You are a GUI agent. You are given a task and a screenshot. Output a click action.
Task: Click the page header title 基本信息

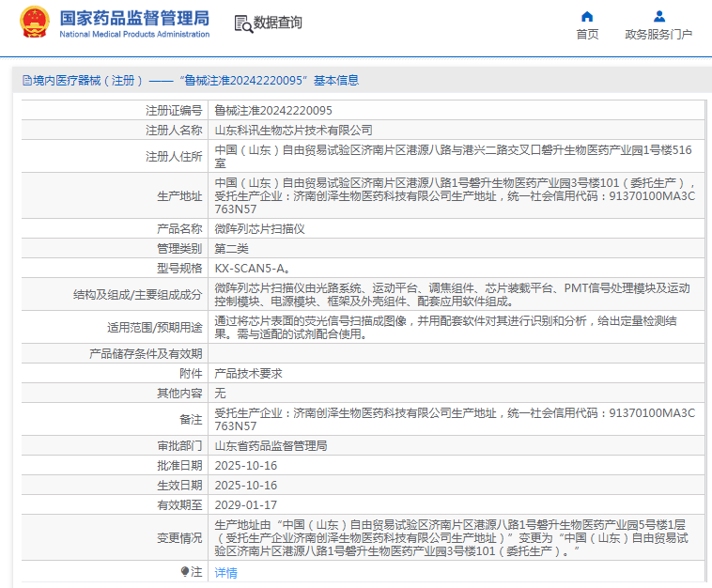[336, 81]
